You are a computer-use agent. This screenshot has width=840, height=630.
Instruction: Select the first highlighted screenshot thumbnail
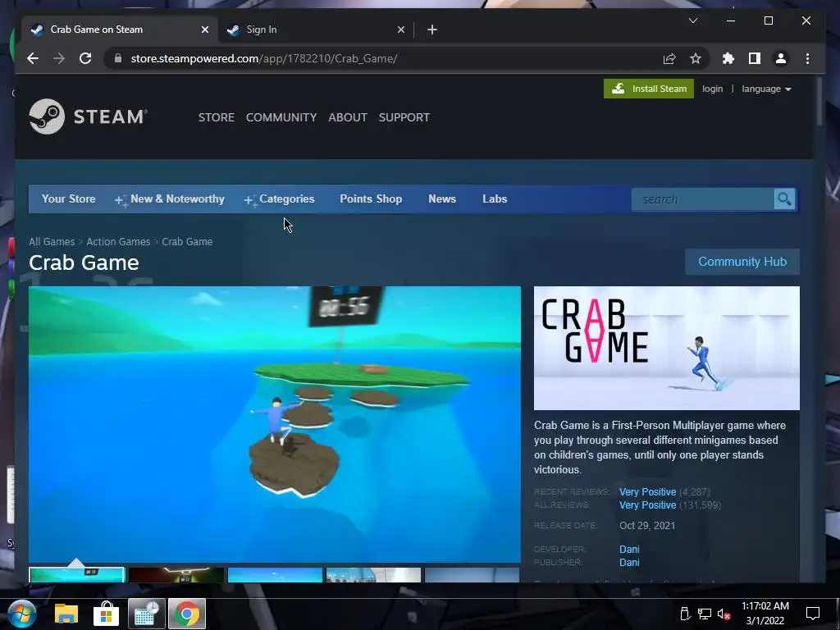pos(76,575)
